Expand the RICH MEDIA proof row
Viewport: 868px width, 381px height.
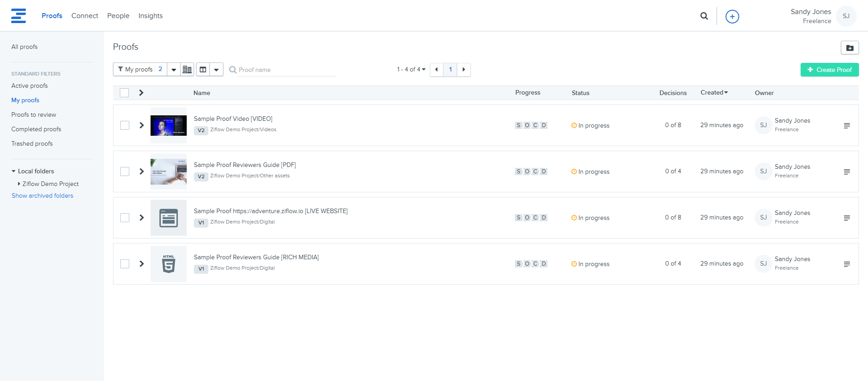[142, 264]
